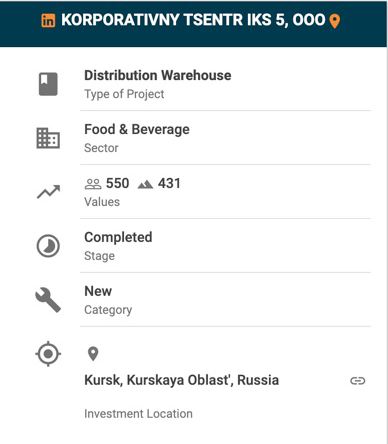Open the chain link icon beside Russia
Screen dimensions: 388x444
coord(358,381)
